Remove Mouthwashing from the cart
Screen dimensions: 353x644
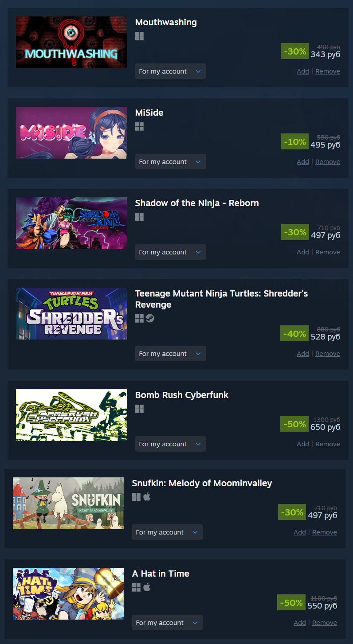point(328,71)
